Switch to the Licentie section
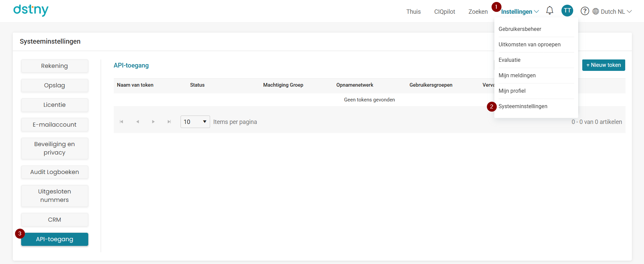Image resolution: width=644 pixels, height=264 pixels. (x=55, y=105)
